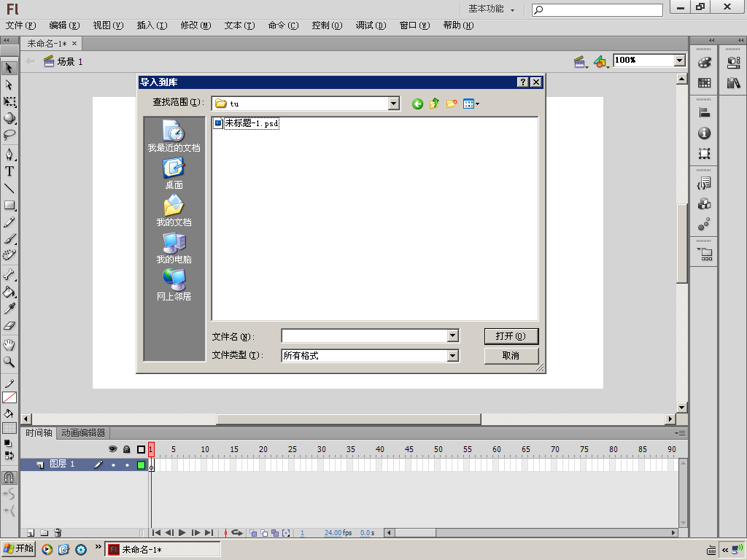This screenshot has width=747, height=560.
Task: Open the 修改(M) menu
Action: pyautogui.click(x=196, y=26)
